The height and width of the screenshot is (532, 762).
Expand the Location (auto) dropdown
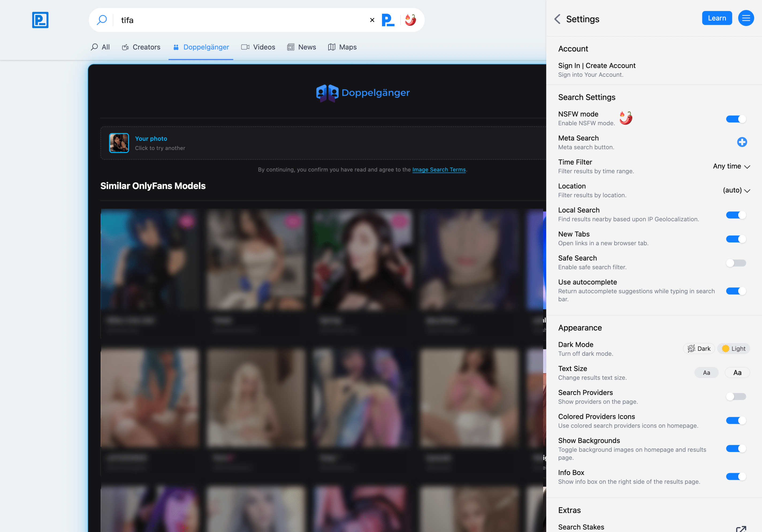pos(736,190)
